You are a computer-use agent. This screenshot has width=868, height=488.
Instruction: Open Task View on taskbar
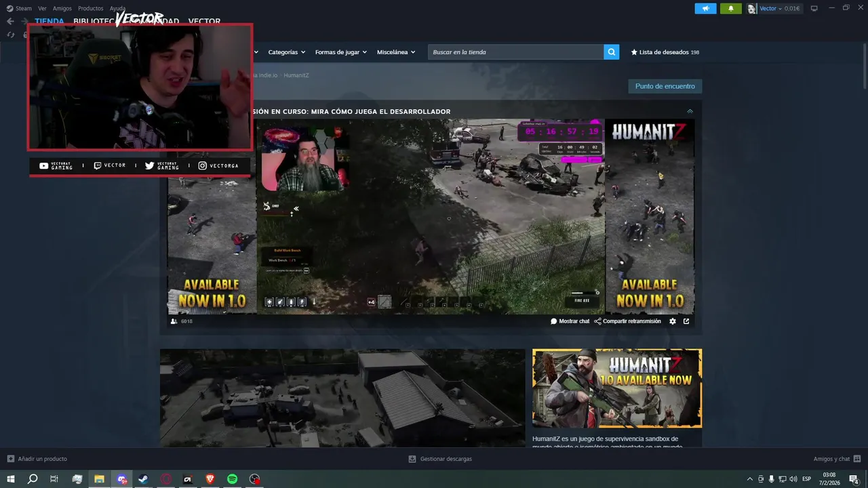[x=54, y=479]
